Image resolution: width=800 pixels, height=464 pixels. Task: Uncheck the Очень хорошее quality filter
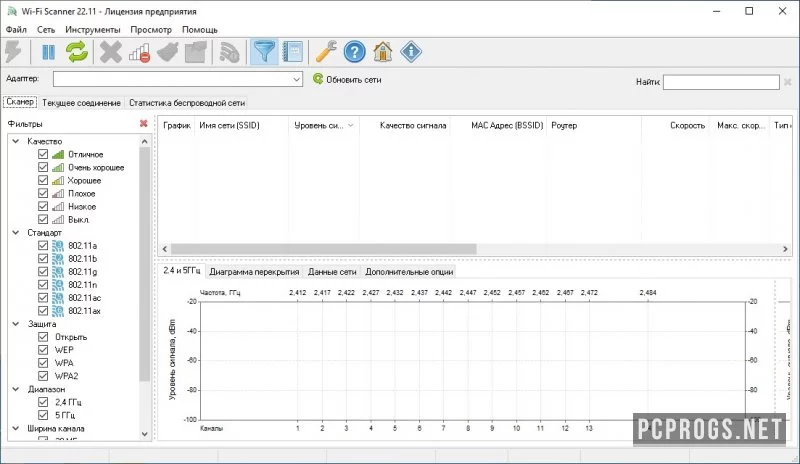point(43,167)
